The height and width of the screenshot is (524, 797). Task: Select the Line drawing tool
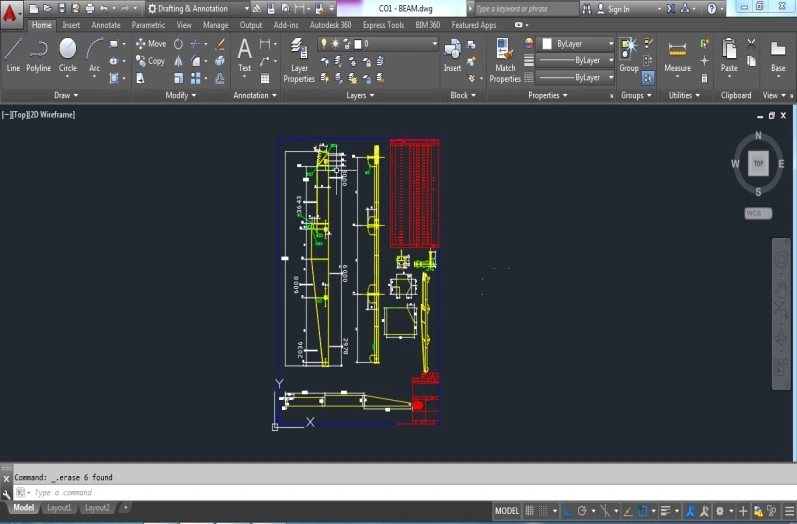coord(13,55)
